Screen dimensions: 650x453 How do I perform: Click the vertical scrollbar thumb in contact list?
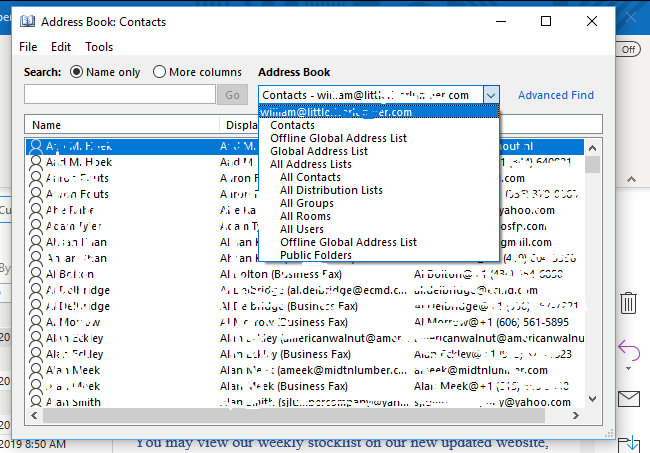(592, 165)
